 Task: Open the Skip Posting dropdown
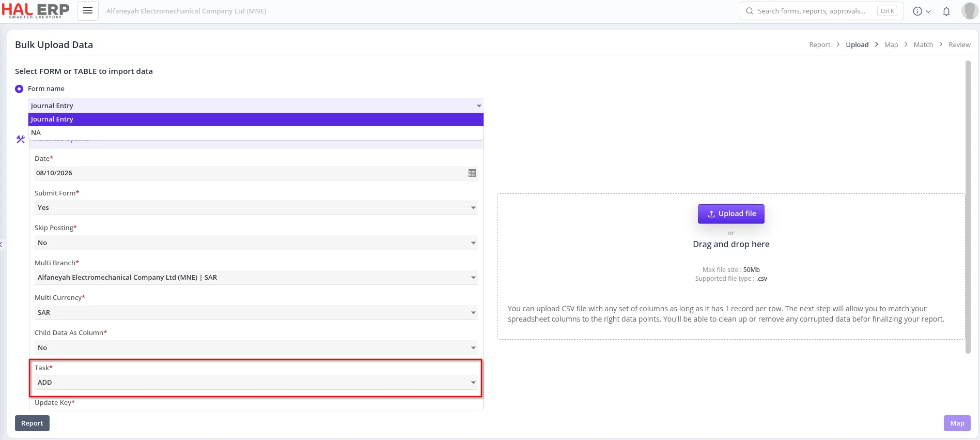[256, 243]
